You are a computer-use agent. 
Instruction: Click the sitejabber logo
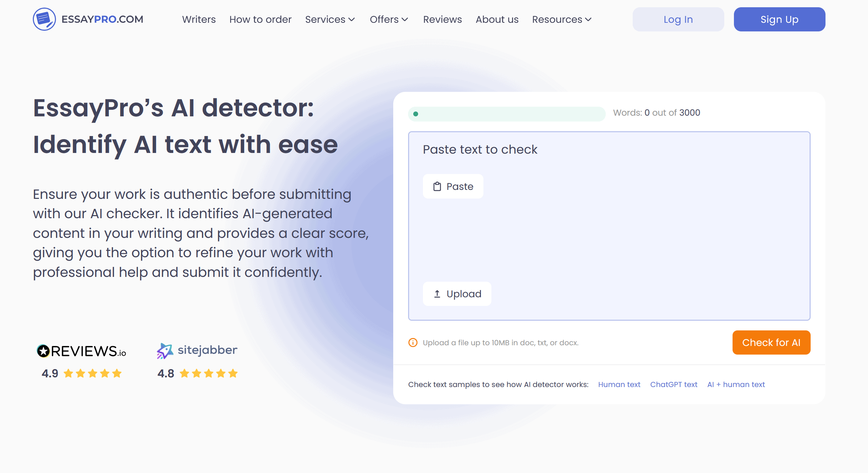[x=197, y=351]
